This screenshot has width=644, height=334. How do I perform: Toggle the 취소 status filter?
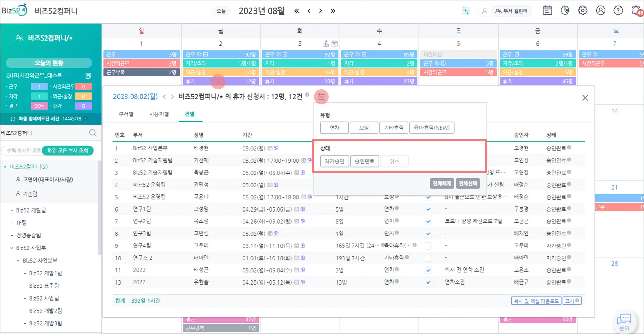tap(394, 161)
